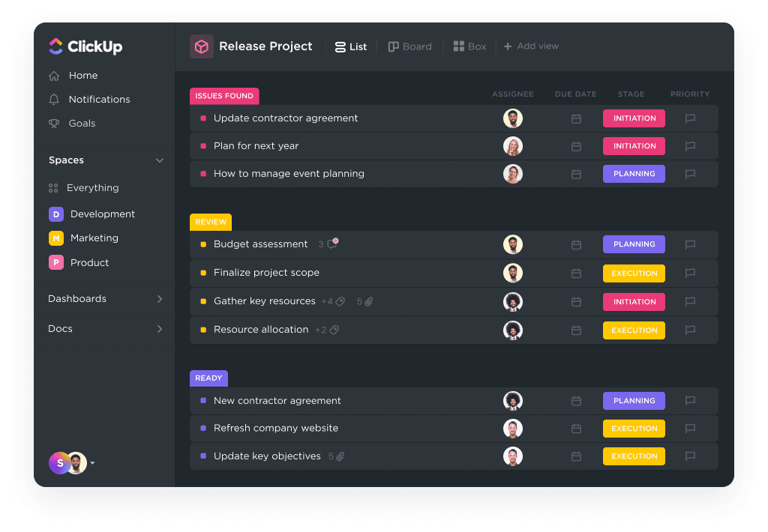Open the workspace avatar dropdown

pyautogui.click(x=91, y=463)
